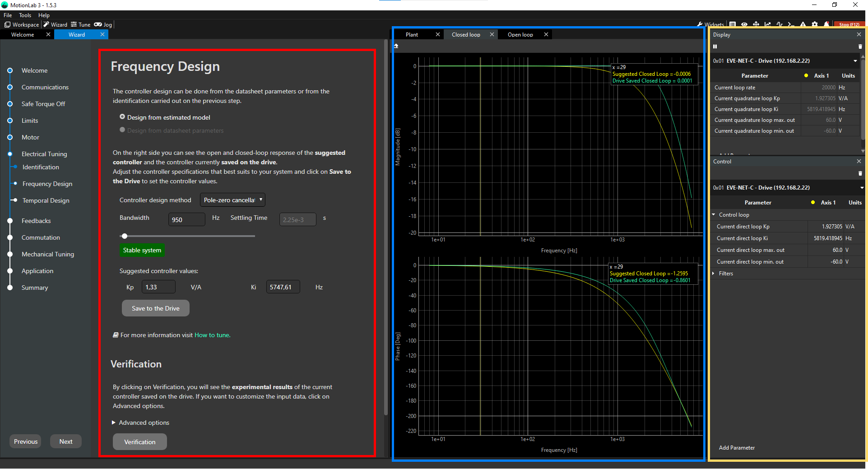This screenshot has width=868, height=469.
Task: Click the eye icon in the top toolbar
Action: pos(744,24)
